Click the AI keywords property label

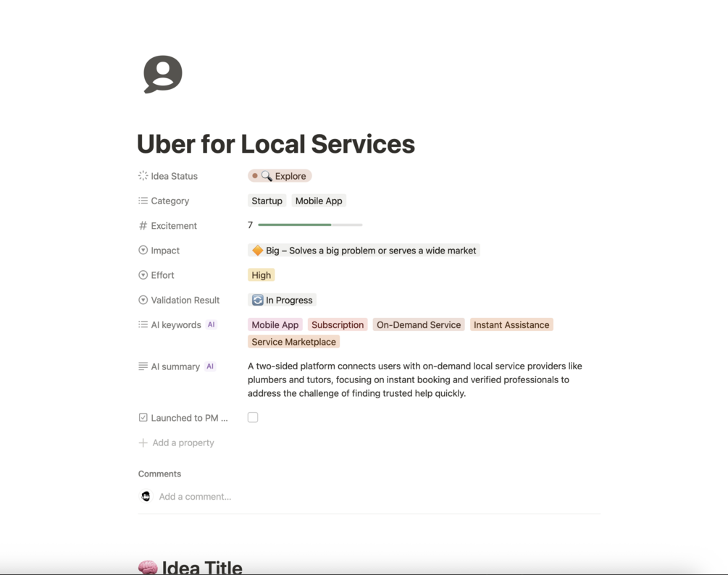point(176,325)
